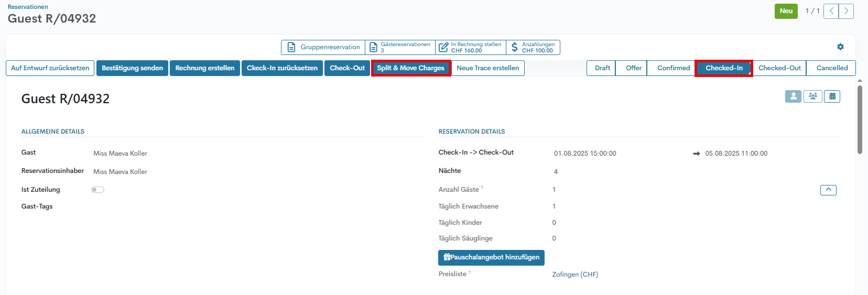Click the Reservationen breadcrumb link
This screenshot has width=868, height=295.
[28, 7]
